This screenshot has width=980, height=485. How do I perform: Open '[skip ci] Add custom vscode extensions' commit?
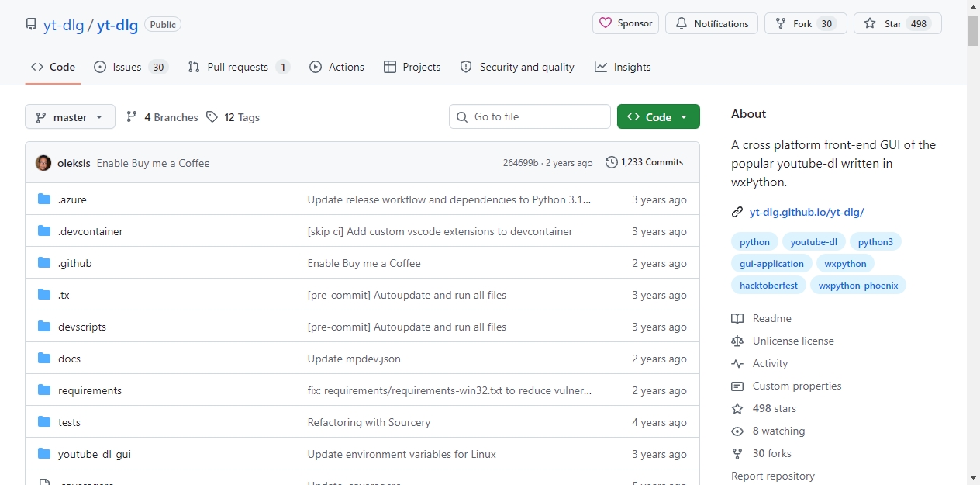(440, 231)
